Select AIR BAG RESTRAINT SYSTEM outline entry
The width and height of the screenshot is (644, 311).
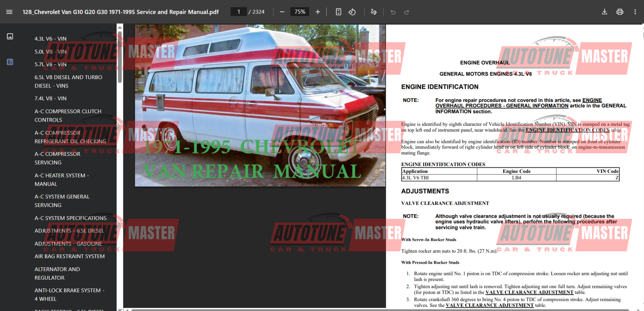(69, 256)
